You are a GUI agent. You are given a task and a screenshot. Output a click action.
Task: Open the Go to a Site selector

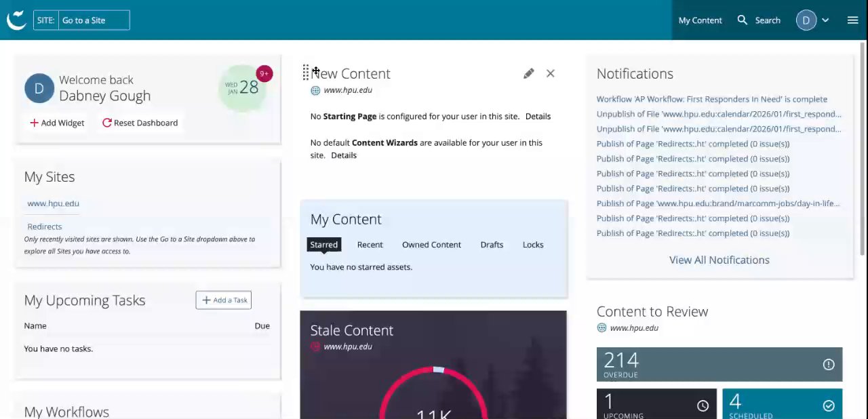click(x=81, y=20)
